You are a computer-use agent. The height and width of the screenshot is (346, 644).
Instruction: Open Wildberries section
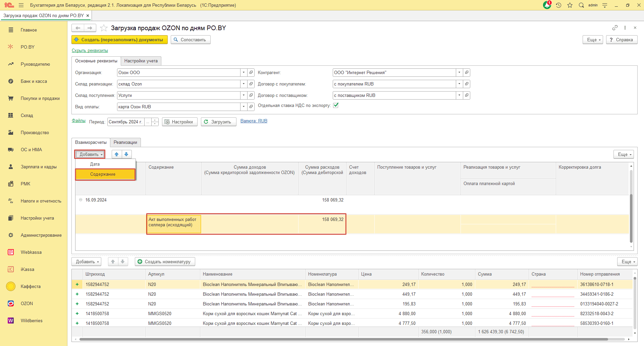point(32,321)
